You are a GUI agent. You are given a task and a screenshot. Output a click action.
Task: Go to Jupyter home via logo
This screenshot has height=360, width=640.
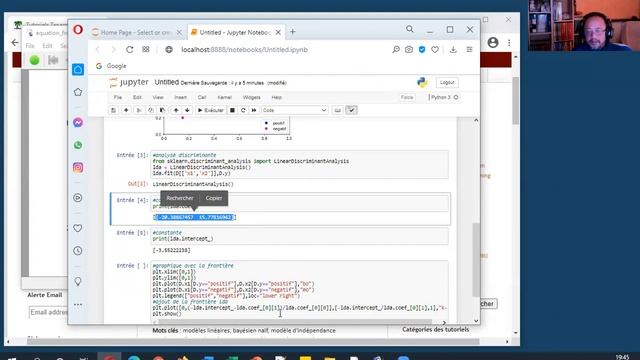coord(129,82)
